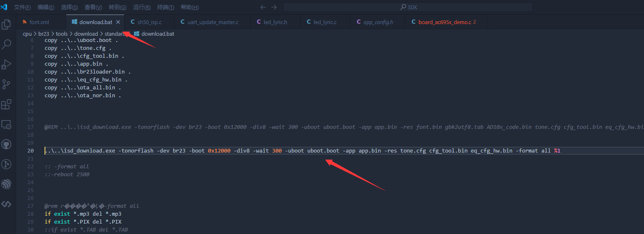Click the 'if exist *.PIX del *.PIX' line
The height and width of the screenshot is (234, 644).
(x=83, y=222)
